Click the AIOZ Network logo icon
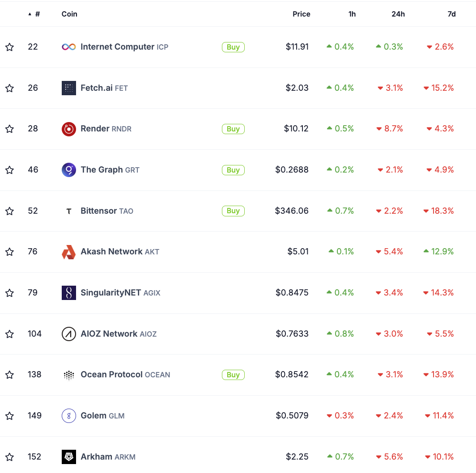476x473 pixels. click(68, 334)
